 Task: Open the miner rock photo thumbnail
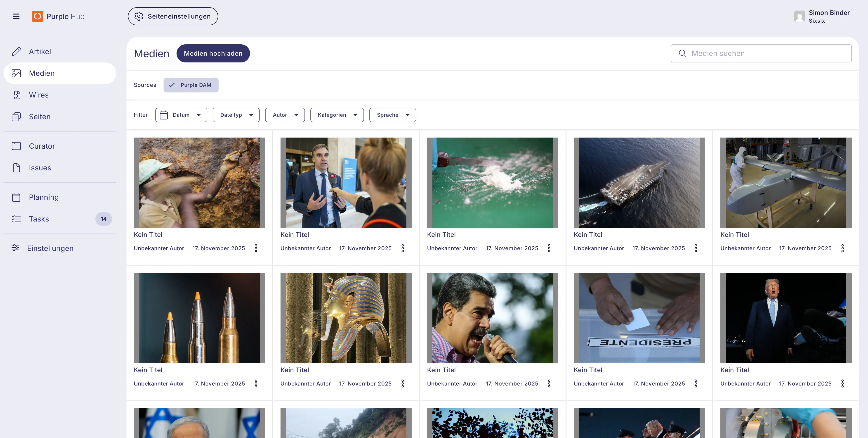[199, 183]
